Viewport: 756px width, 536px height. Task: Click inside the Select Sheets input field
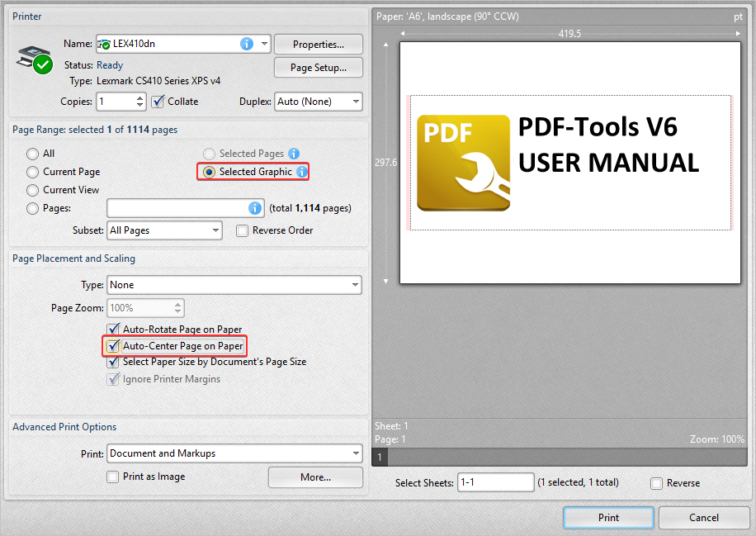(x=495, y=482)
